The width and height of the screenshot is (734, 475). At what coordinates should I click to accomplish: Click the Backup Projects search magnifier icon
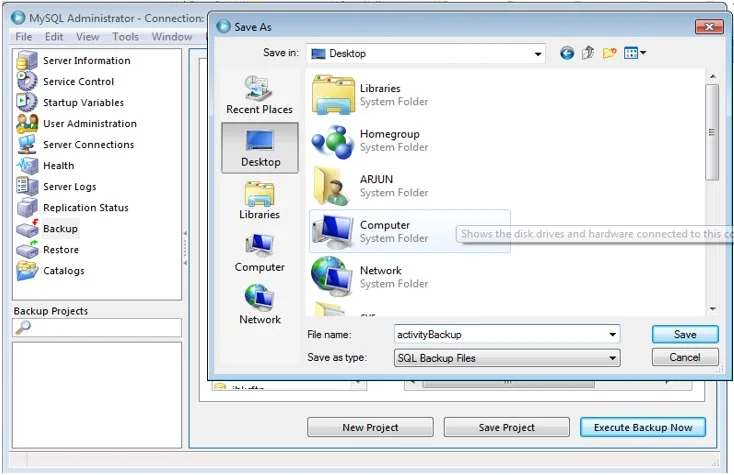click(x=23, y=327)
